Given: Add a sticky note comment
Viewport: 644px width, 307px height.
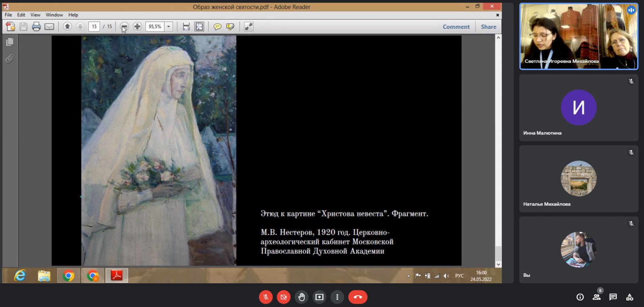Looking at the screenshot, I should (x=217, y=27).
